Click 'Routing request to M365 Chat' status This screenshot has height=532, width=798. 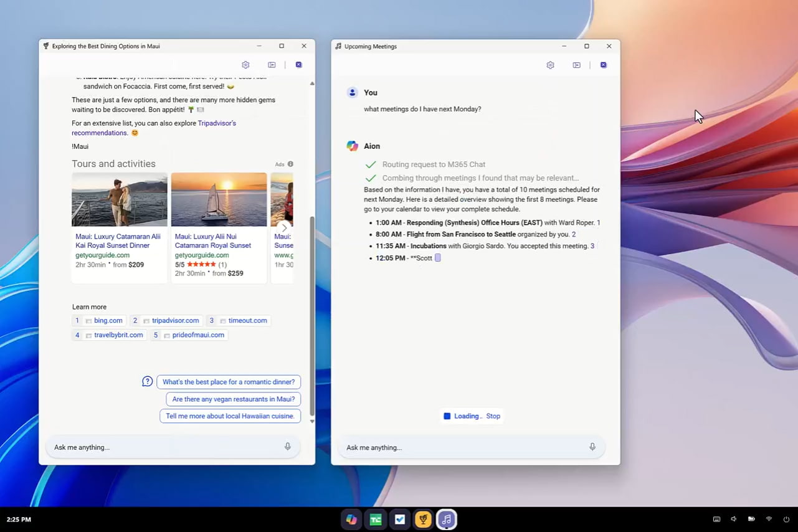point(434,164)
